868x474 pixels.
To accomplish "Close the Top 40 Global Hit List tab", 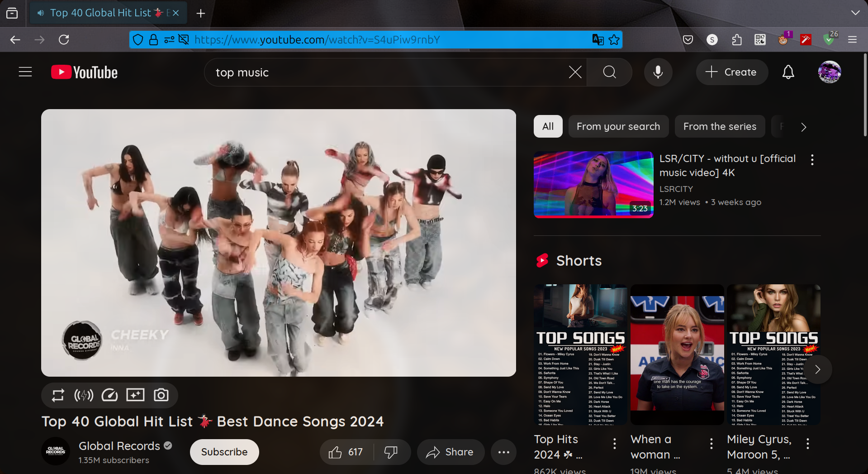I will click(x=176, y=13).
